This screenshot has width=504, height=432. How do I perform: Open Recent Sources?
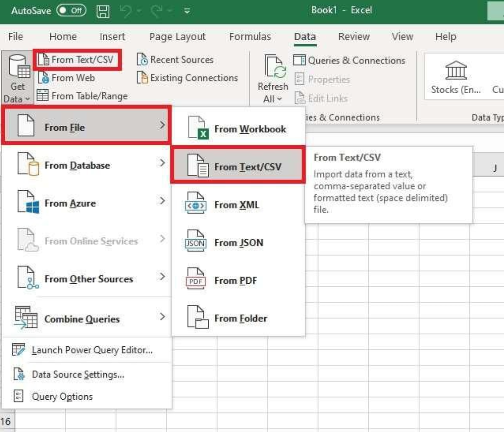pos(175,60)
